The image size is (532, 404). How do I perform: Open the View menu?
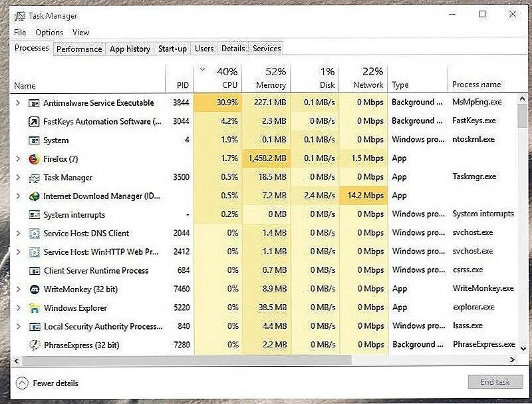click(x=80, y=33)
